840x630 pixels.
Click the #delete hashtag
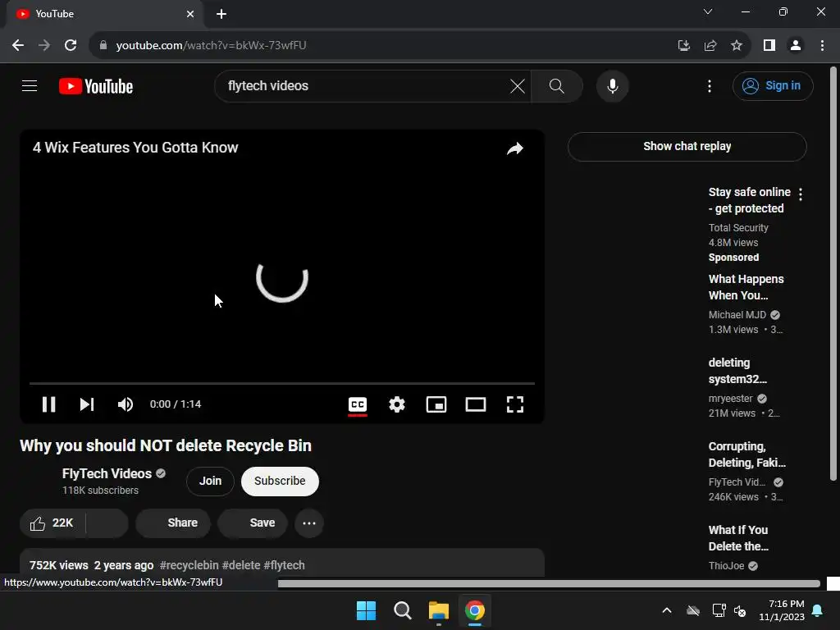point(241,565)
